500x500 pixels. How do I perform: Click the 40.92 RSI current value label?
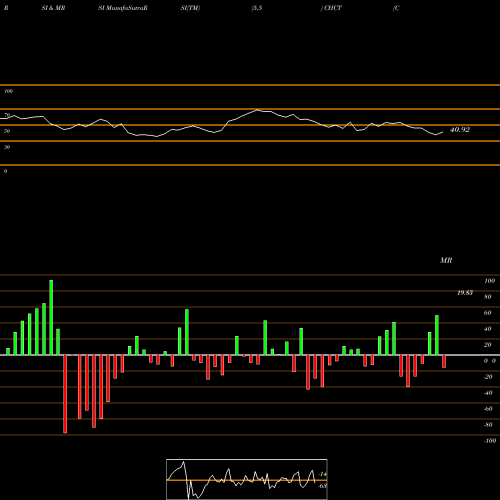[x=460, y=130]
